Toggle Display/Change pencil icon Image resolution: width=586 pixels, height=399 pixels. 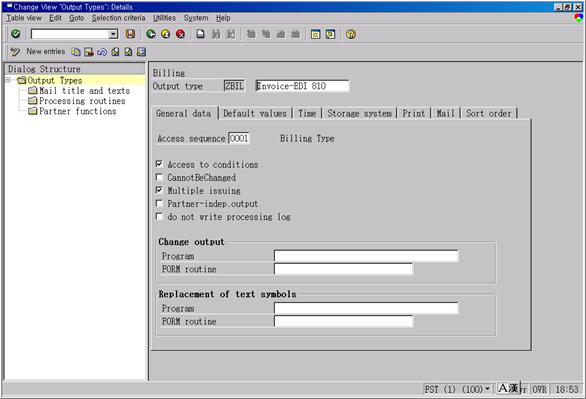[x=15, y=52]
